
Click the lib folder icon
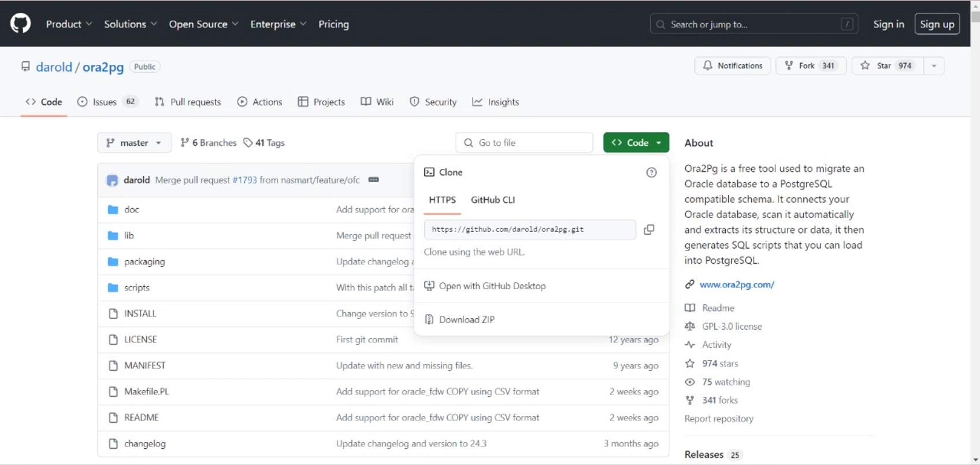(113, 235)
